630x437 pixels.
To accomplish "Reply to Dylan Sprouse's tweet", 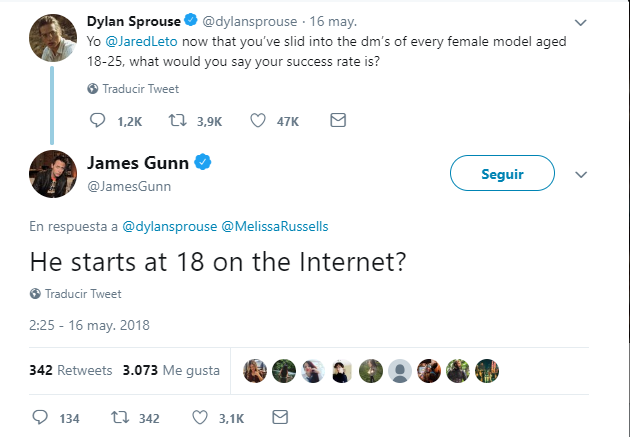I will click(x=97, y=121).
